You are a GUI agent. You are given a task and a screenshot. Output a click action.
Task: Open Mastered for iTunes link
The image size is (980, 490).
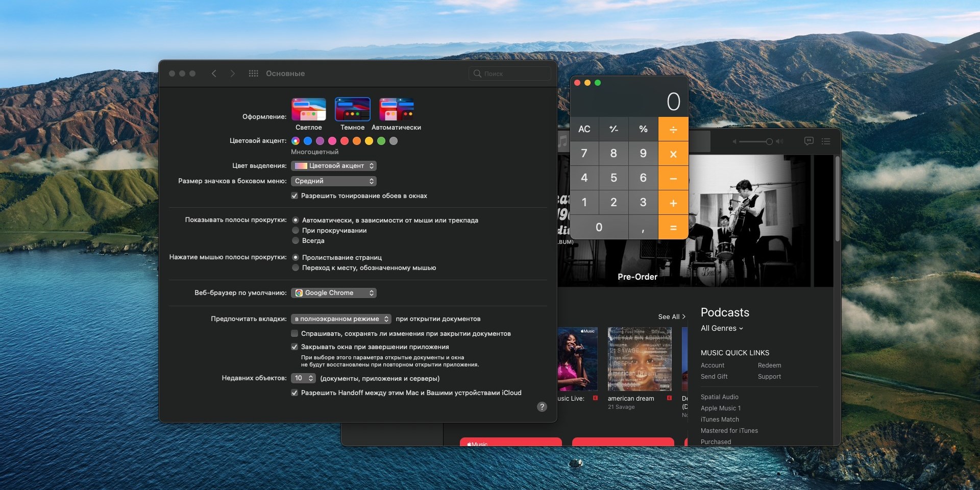[729, 431]
